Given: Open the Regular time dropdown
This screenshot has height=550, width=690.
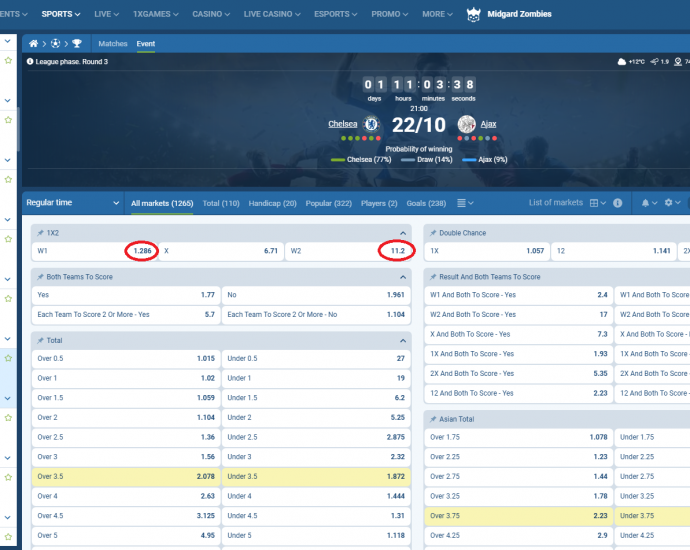Looking at the screenshot, I should pyautogui.click(x=73, y=203).
